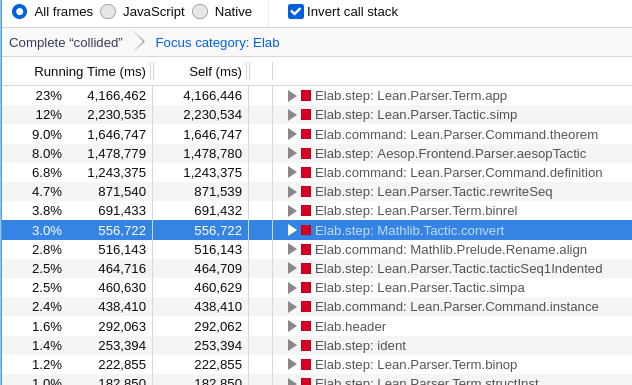This screenshot has width=632, height=385.
Task: Click the Complete "collided" breadcrumb
Action: [66, 43]
